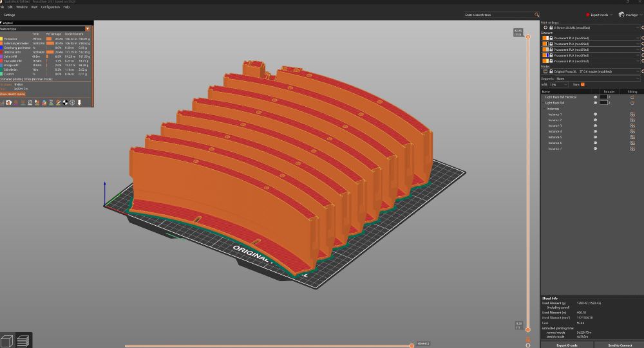Click the Export G-code button

click(x=567, y=345)
